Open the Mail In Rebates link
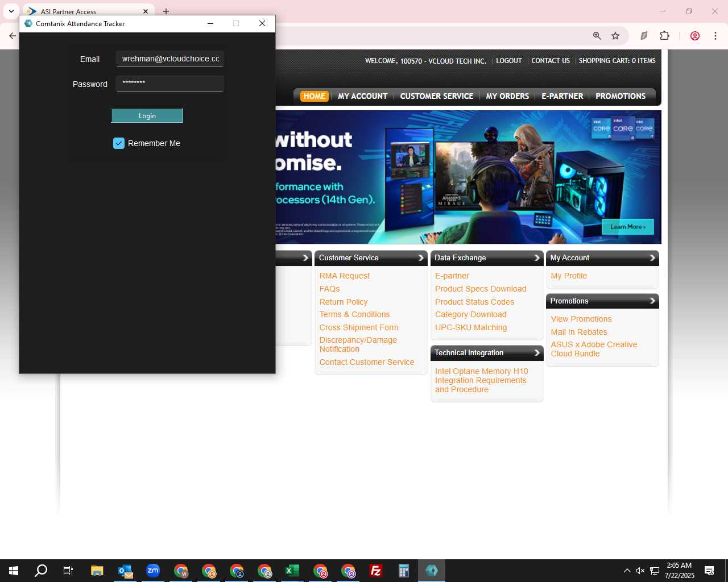Viewport: 728px width, 582px height. (x=579, y=332)
